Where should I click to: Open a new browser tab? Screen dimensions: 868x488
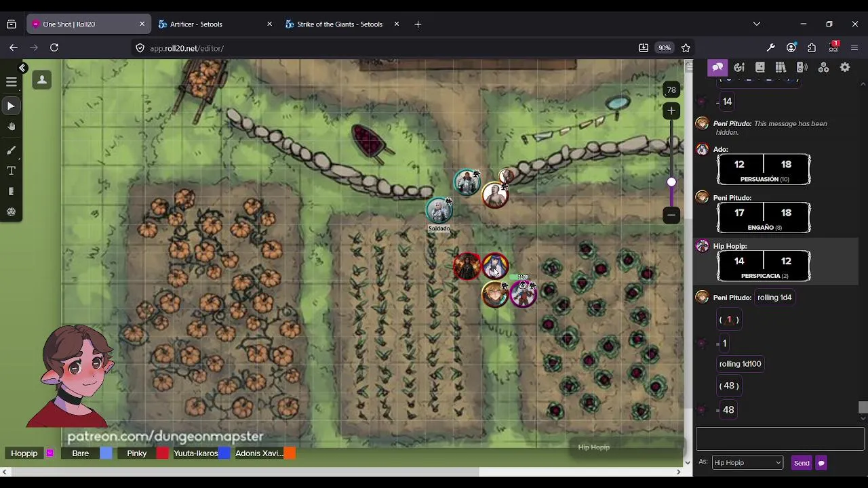pos(418,24)
